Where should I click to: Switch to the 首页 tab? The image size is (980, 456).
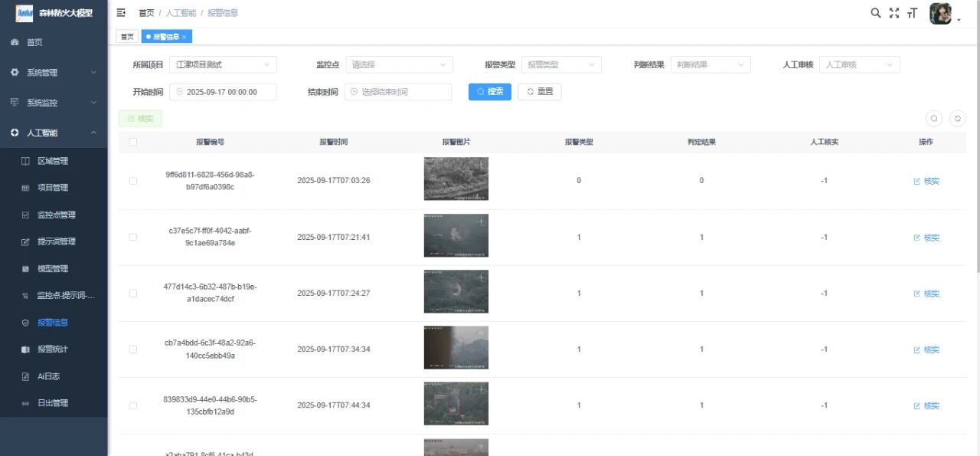tap(127, 37)
